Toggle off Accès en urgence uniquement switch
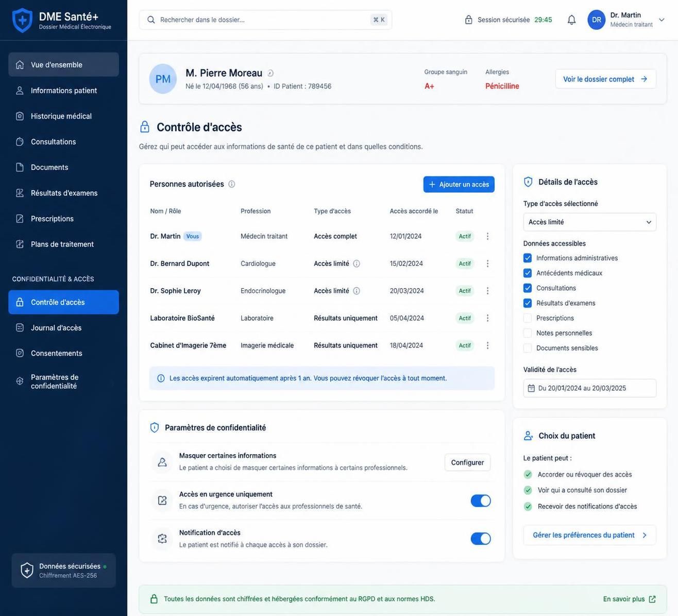 click(x=481, y=501)
